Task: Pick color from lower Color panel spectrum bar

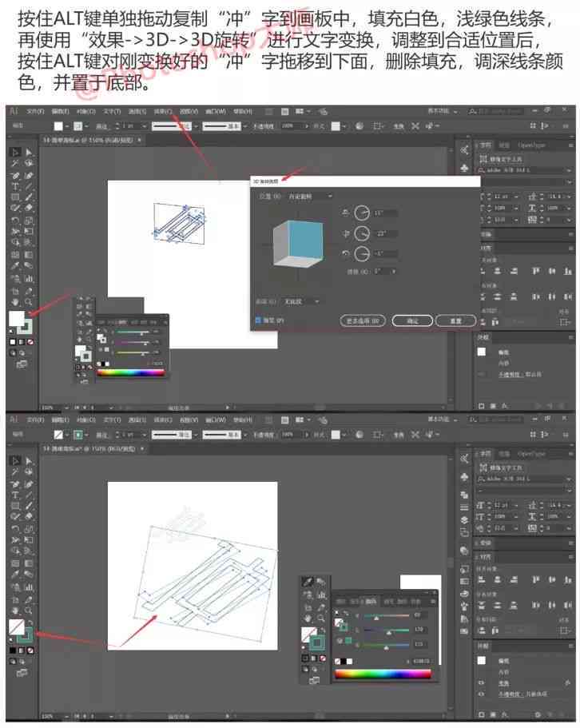Action: point(383,674)
